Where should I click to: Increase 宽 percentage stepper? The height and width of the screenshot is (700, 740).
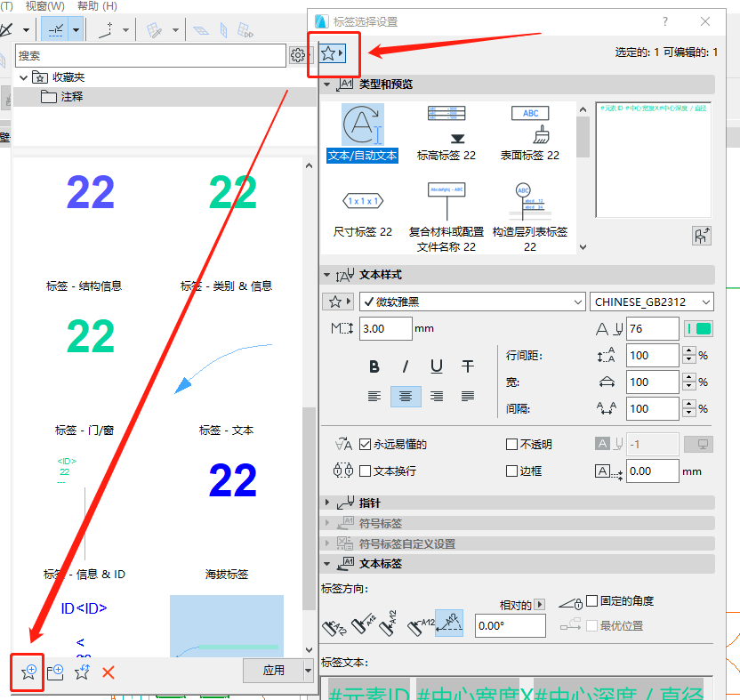[689, 378]
